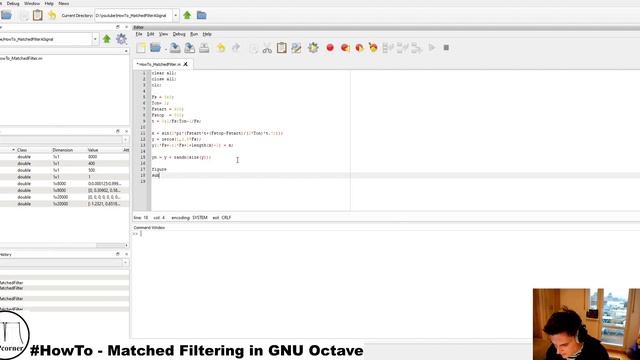Undo last edit in the editor

(x=221, y=48)
